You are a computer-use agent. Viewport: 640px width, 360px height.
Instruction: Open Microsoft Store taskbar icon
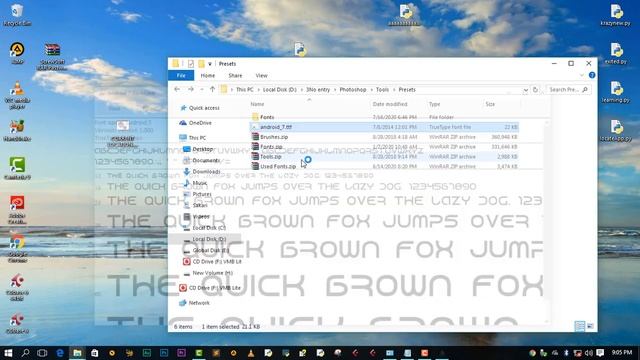pos(95,353)
